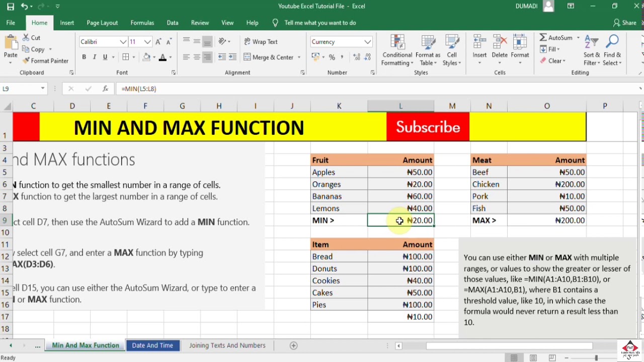Apply Middle Align to the cell
The height and width of the screenshot is (362, 644).
(197, 42)
